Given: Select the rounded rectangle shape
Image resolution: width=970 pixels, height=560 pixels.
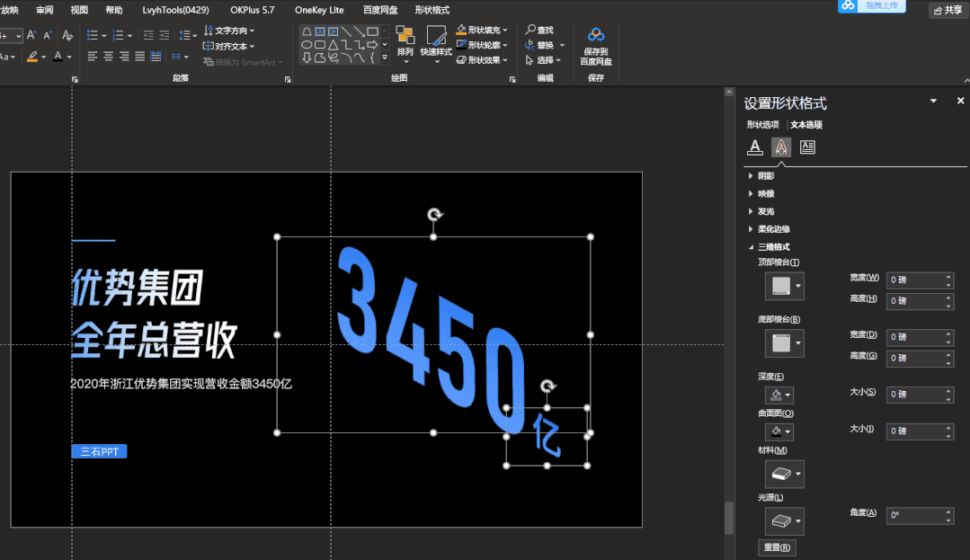Looking at the screenshot, I should click(320, 45).
